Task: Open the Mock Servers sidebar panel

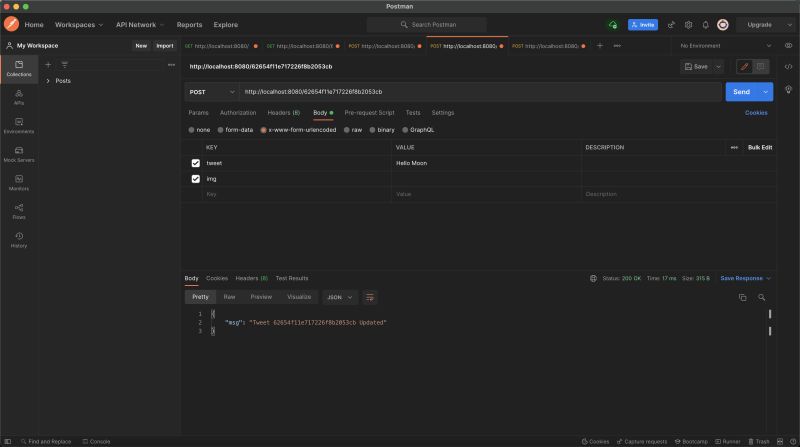Action: 19,154
